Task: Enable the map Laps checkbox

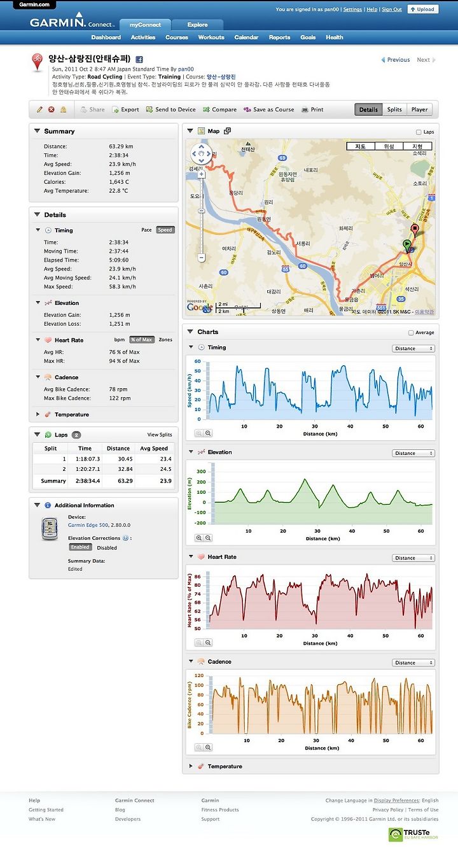Action: [x=418, y=132]
